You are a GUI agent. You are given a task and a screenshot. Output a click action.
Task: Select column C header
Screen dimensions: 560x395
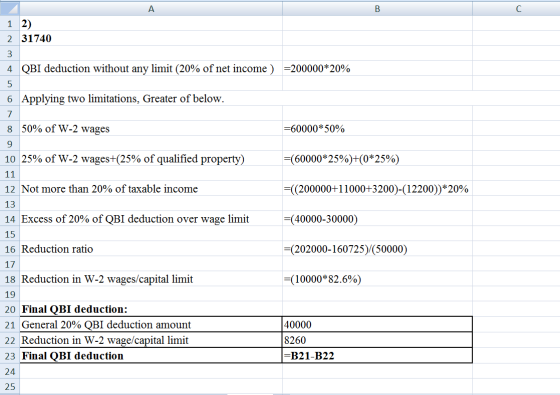tap(516, 9)
